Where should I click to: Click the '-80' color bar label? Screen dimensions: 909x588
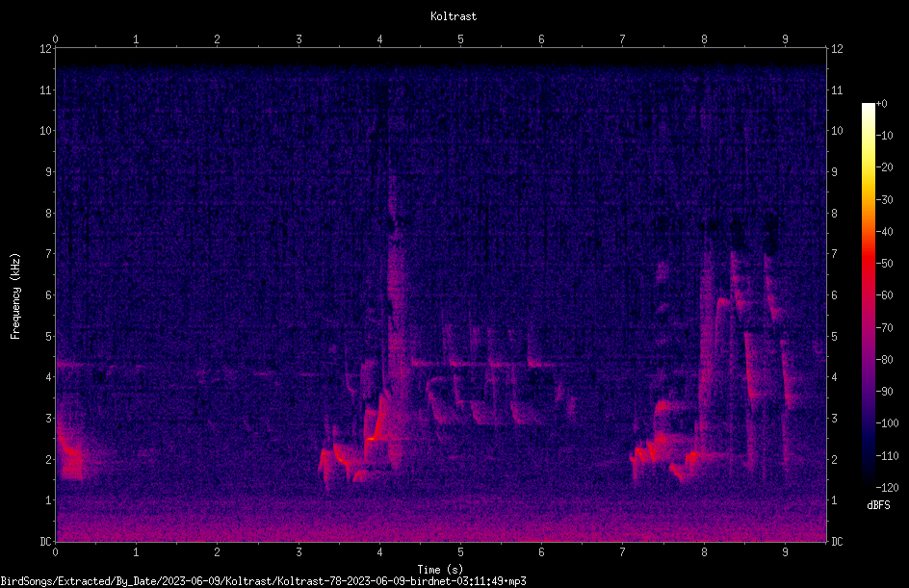(x=885, y=360)
